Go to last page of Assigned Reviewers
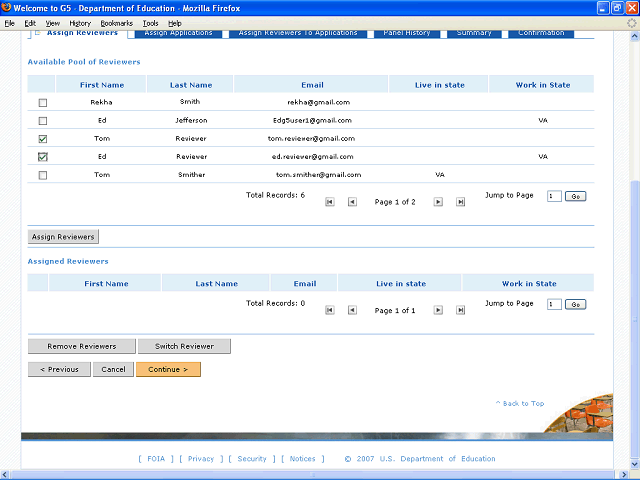 click(x=460, y=310)
